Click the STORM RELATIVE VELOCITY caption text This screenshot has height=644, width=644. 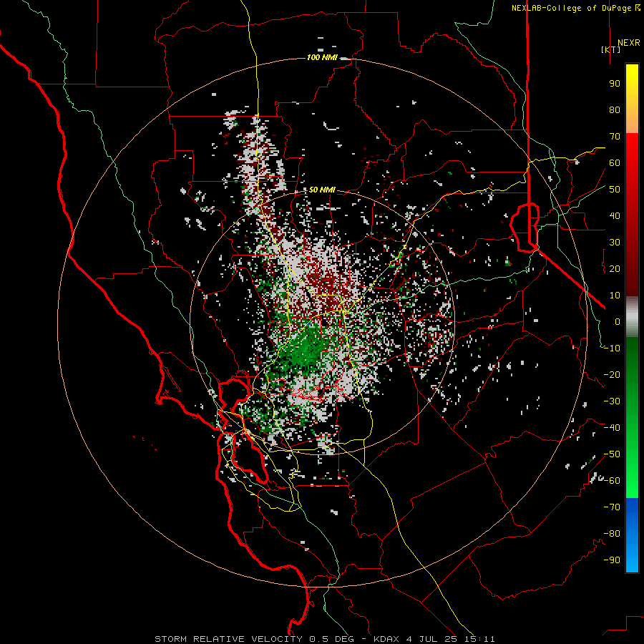pyautogui.click(x=325, y=639)
